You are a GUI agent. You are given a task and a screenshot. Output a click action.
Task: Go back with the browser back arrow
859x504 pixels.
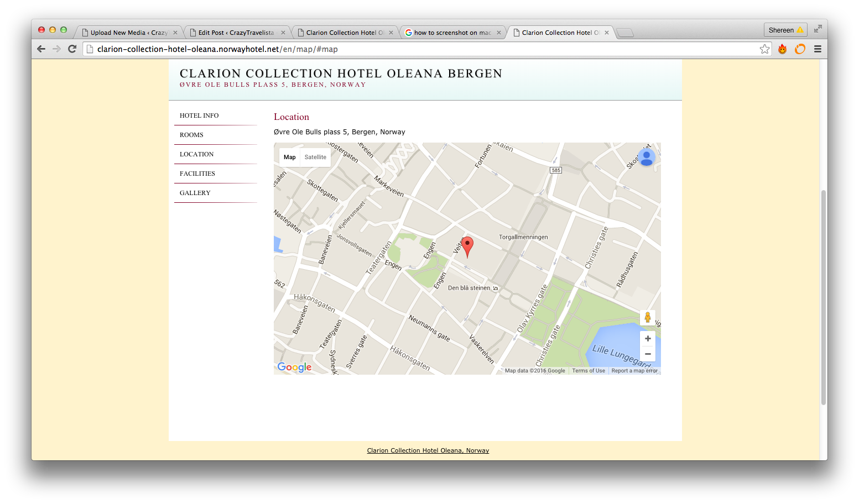(41, 49)
